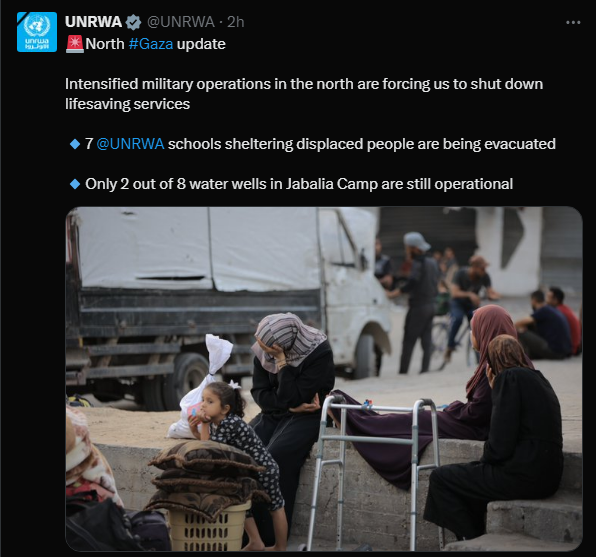Click the metal walker frame in the photo

pyautogui.click(x=374, y=471)
